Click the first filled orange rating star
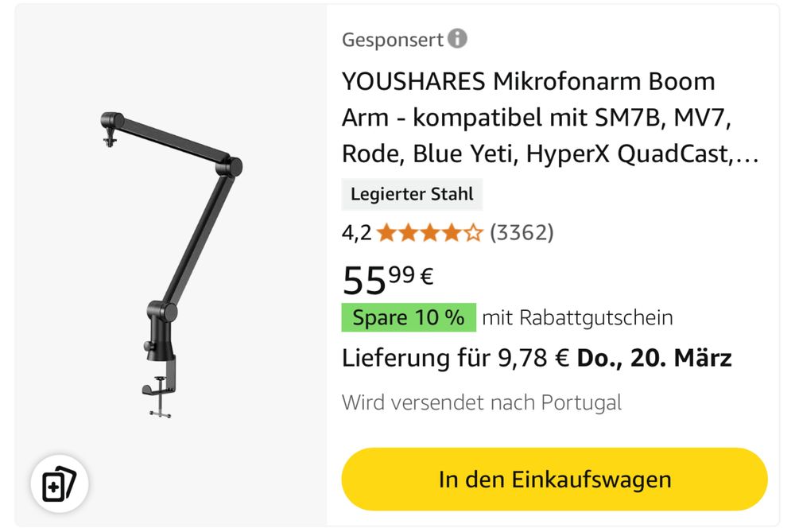The image size is (795, 532). coord(386,233)
